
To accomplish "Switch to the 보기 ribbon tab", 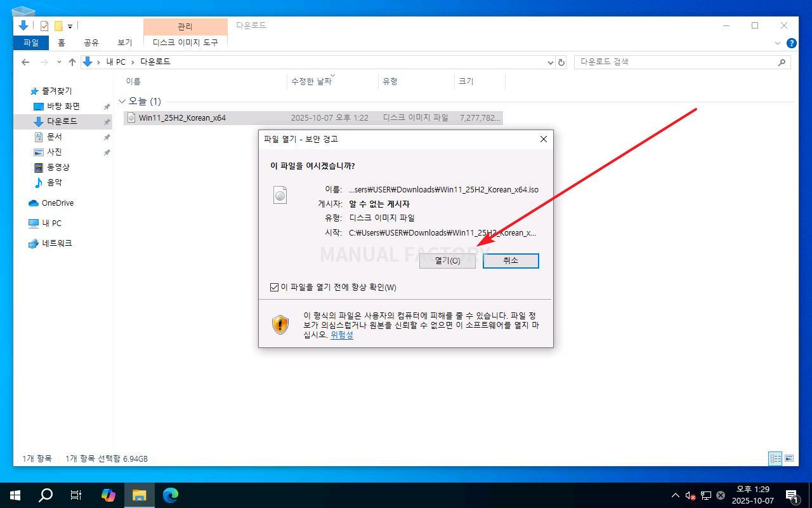I will [124, 43].
